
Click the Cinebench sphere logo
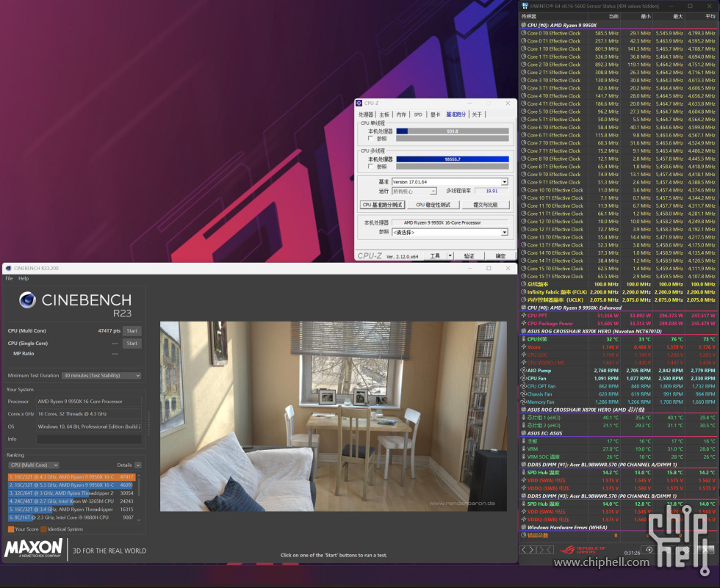point(28,300)
